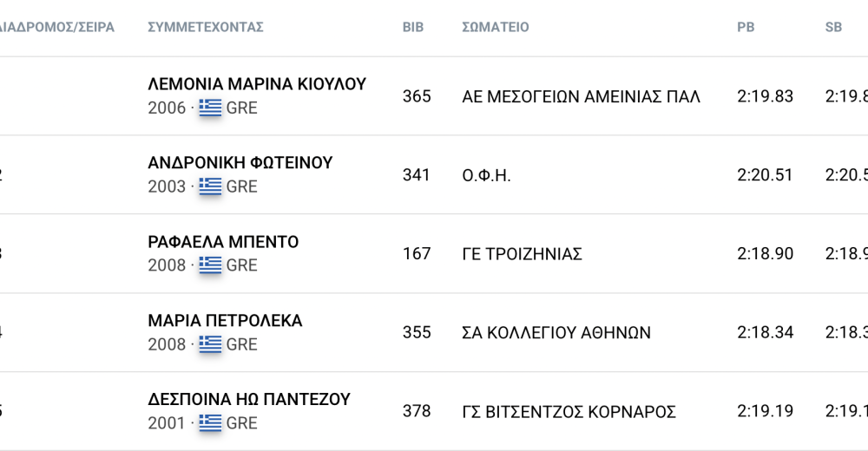Click Greek flag under ΜΑΡΙΑ ΠΕΤΡΟΛΕΚΑ
The height and width of the screenshot is (451, 868).
[210, 344]
